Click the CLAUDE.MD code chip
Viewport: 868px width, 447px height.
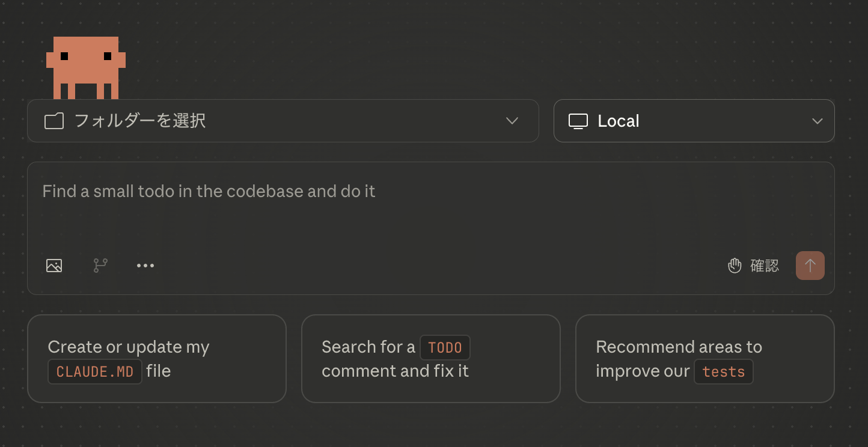(95, 372)
